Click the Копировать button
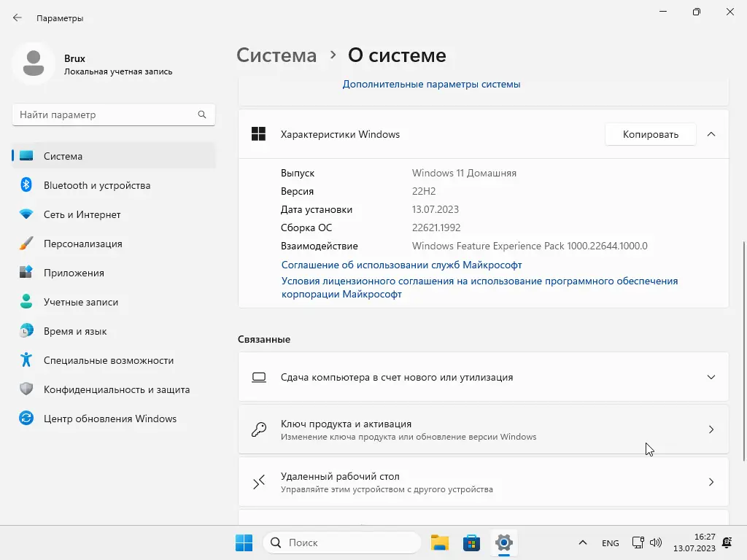Viewport: 747px width, 560px height. coord(650,134)
